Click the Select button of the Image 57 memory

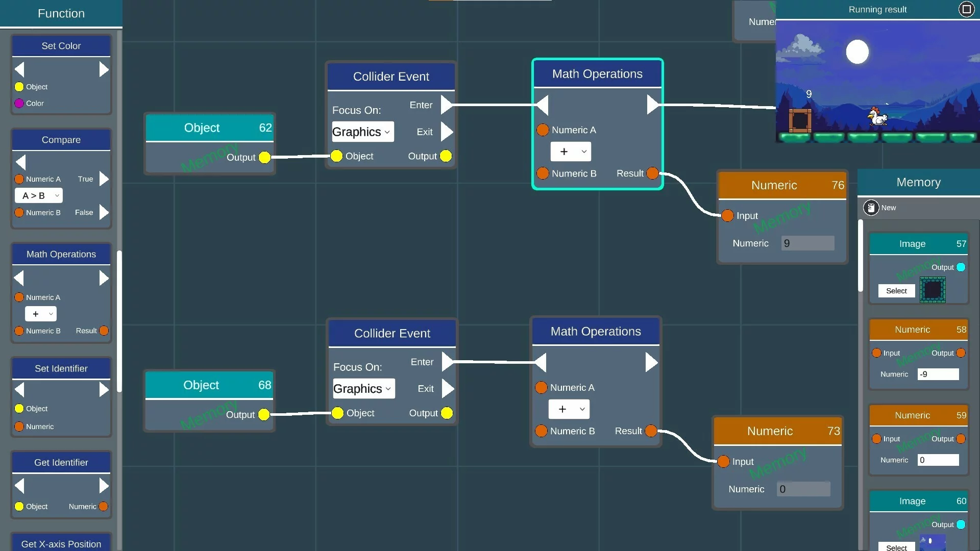[x=896, y=291]
